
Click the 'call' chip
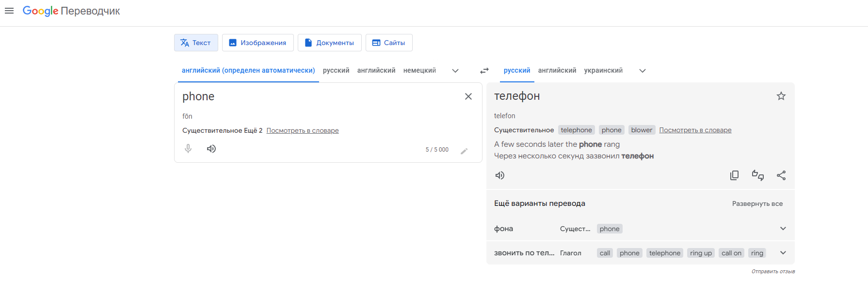[x=605, y=253]
